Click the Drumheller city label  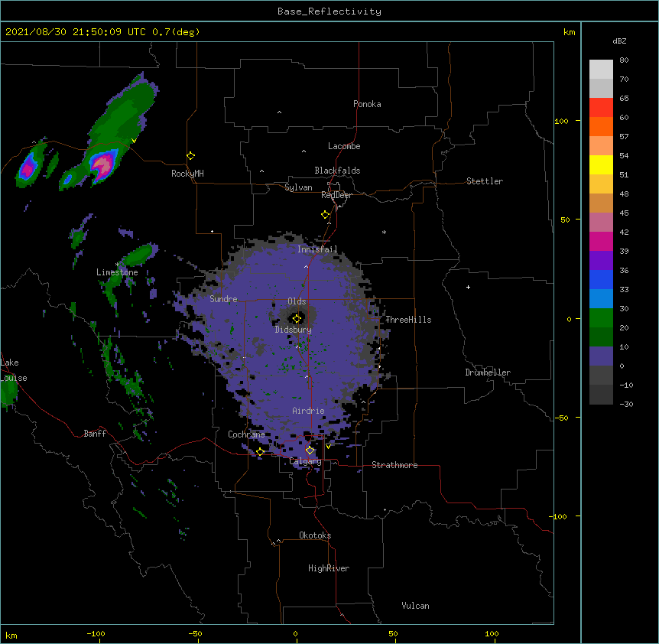click(x=488, y=372)
